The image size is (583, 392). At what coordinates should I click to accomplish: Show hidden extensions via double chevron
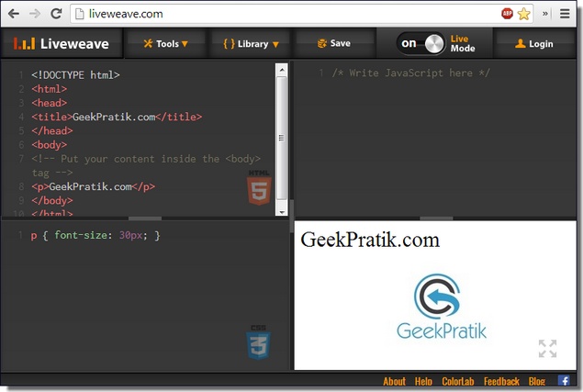coord(545,14)
